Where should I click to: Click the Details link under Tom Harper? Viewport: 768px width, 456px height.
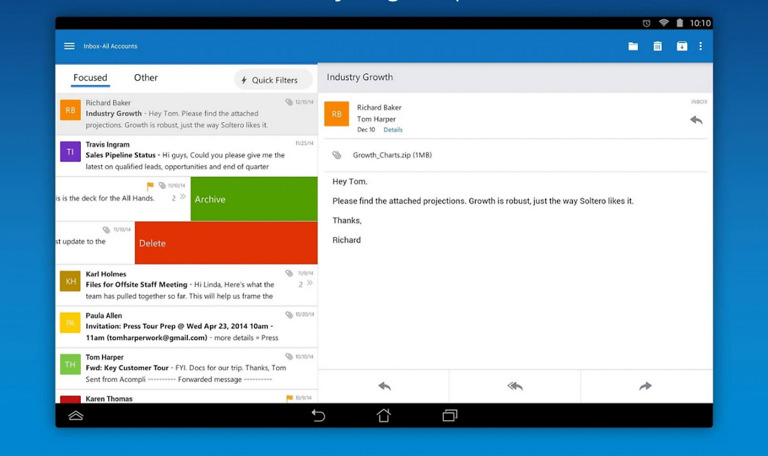coord(393,130)
